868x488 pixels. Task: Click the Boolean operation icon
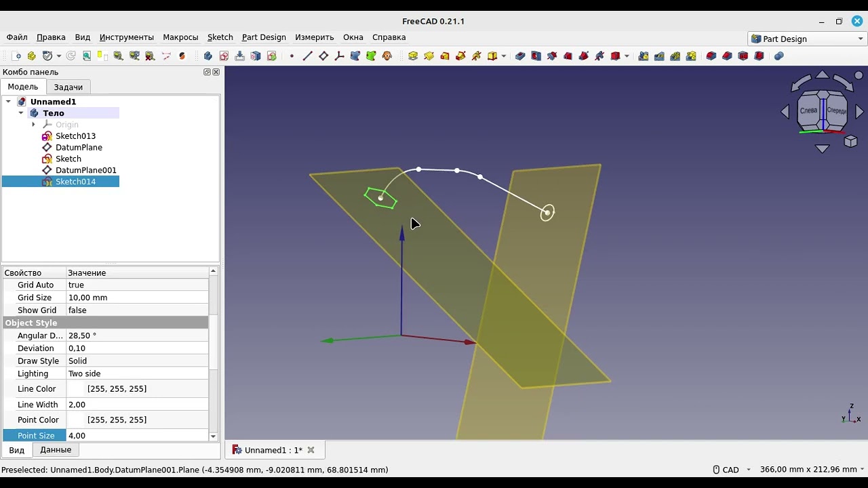click(778, 56)
